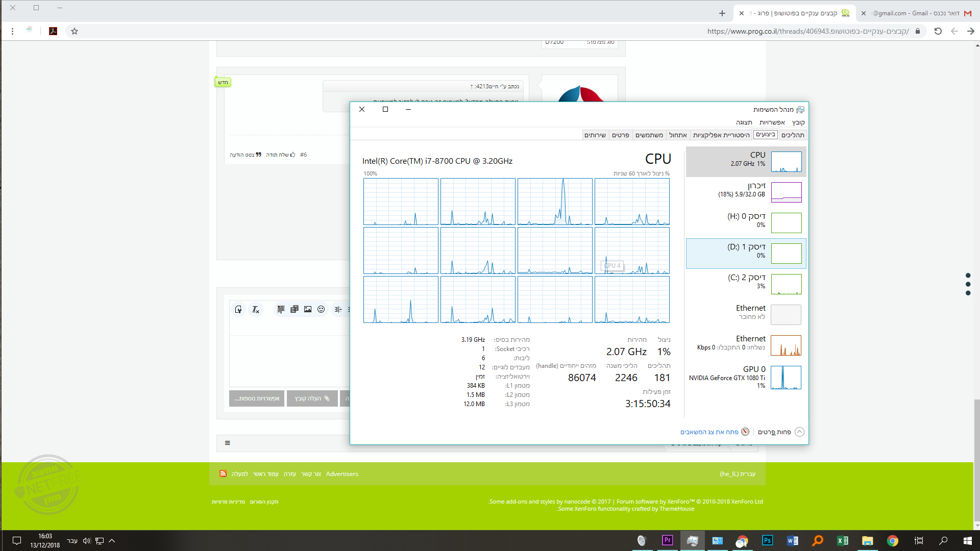
Task: Click the browser address bar URL
Action: [806, 31]
